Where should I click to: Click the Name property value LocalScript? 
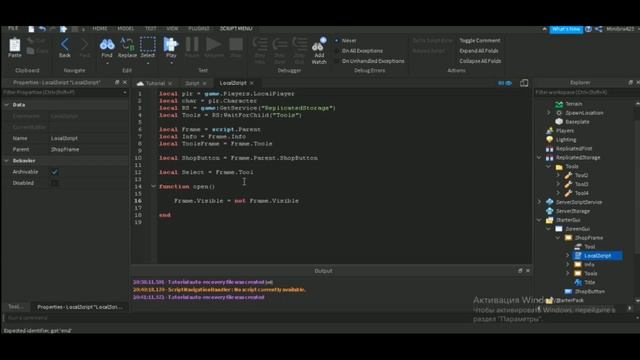tap(64, 138)
